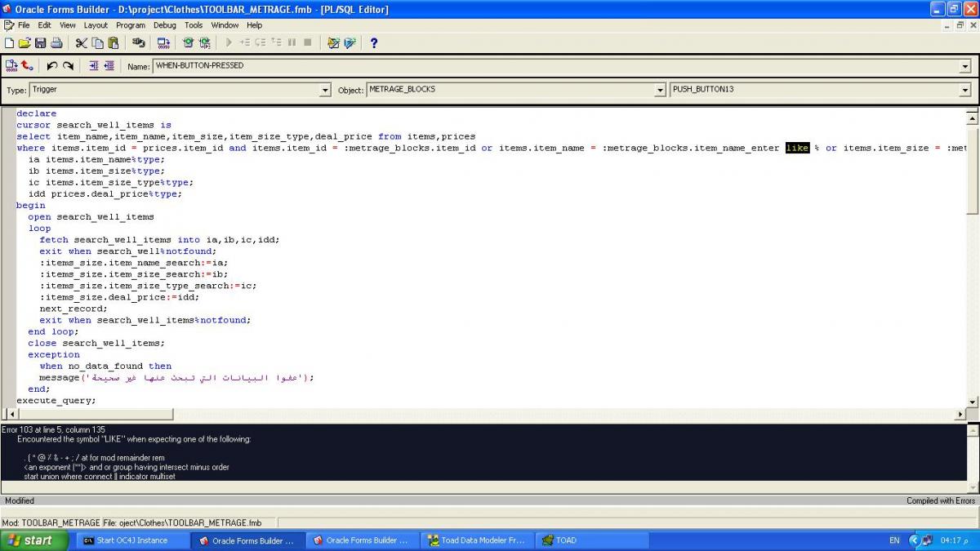Screen dimensions: 980x551
Task: Open the PUSH_BUTTON13 item dropdown
Action: [964, 90]
